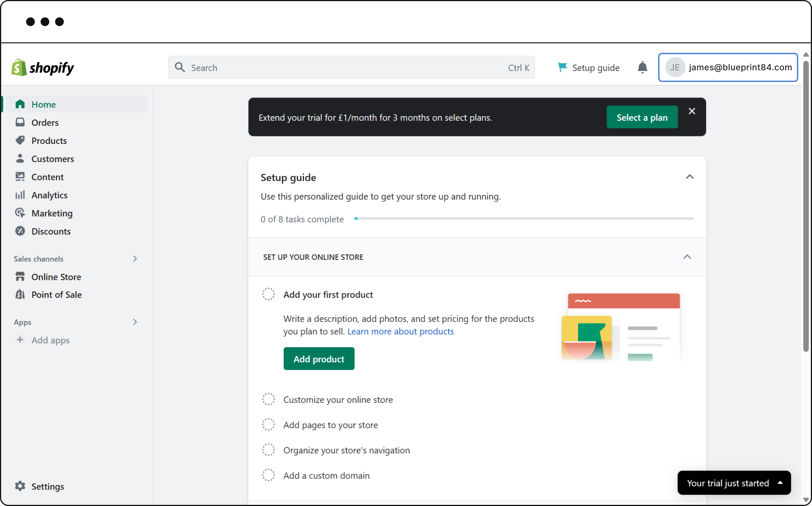Click the Customers person icon
The image size is (812, 506).
20,158
